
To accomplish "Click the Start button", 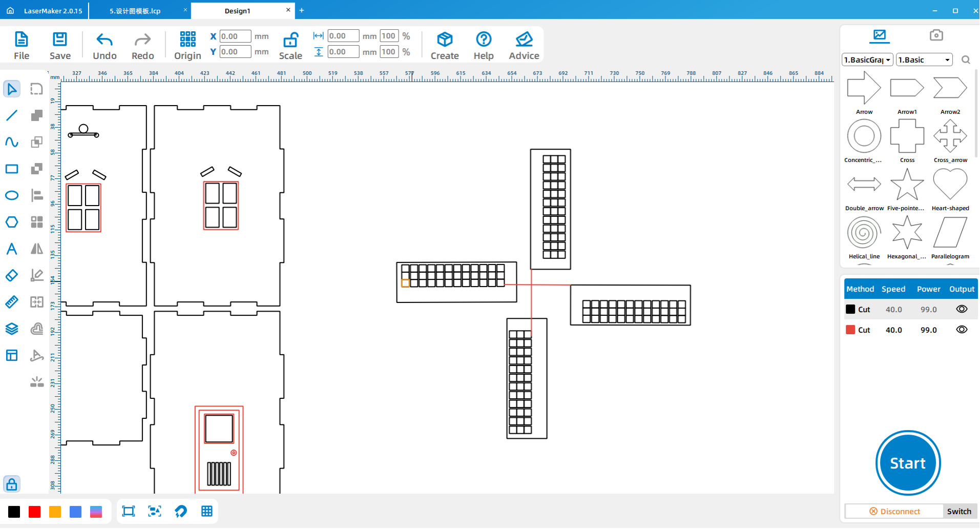I will 908,463.
